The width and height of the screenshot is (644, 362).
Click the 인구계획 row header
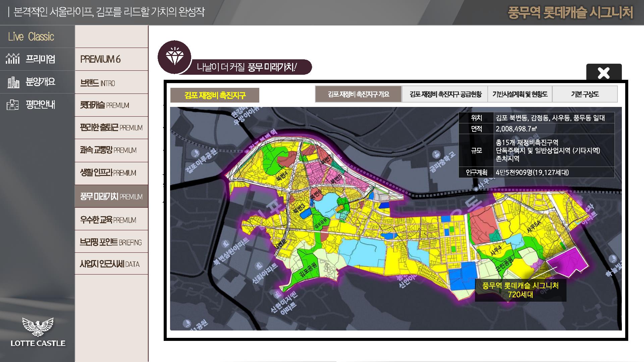click(476, 173)
